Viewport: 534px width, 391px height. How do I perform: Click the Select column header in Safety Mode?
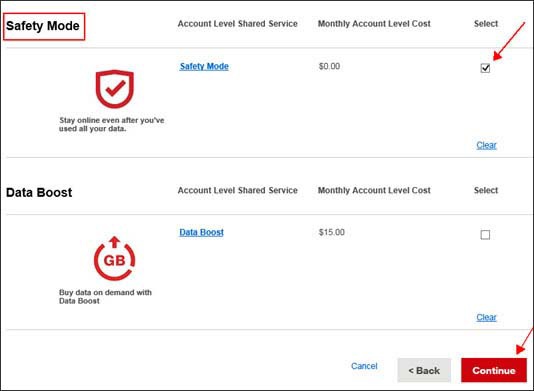pyautogui.click(x=486, y=24)
